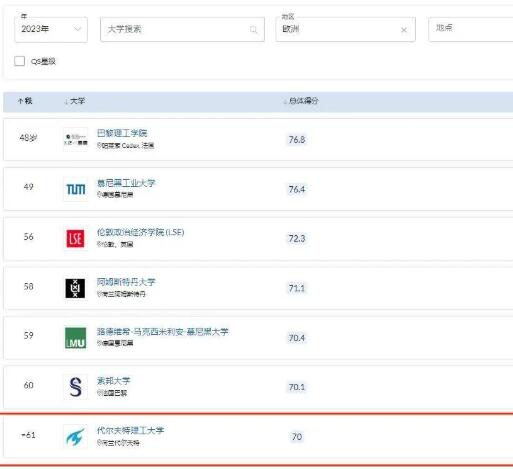Click the Delft blue flame logo

point(75,436)
